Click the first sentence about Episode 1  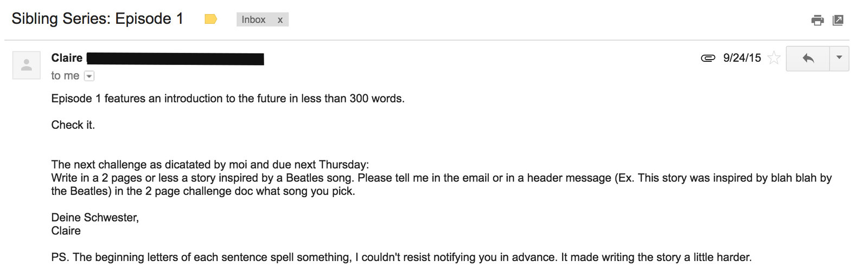coord(228,99)
